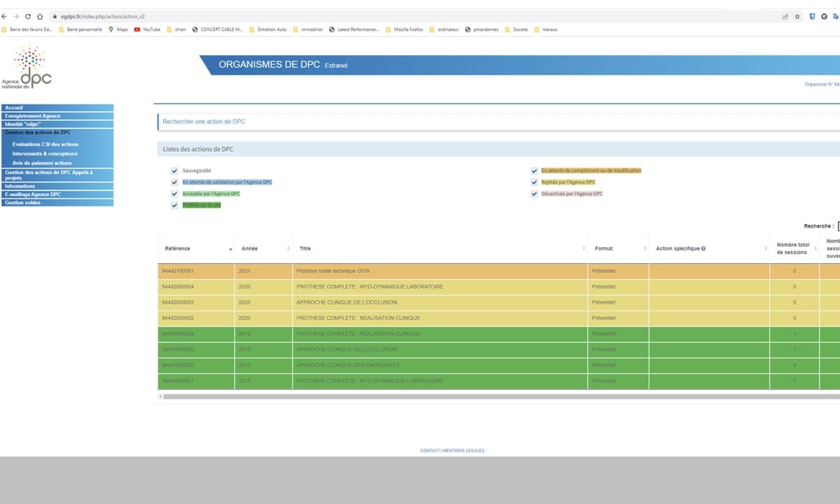Viewport: 840px width, 504px height.
Task: Open the browser home page icon
Action: 40,16
